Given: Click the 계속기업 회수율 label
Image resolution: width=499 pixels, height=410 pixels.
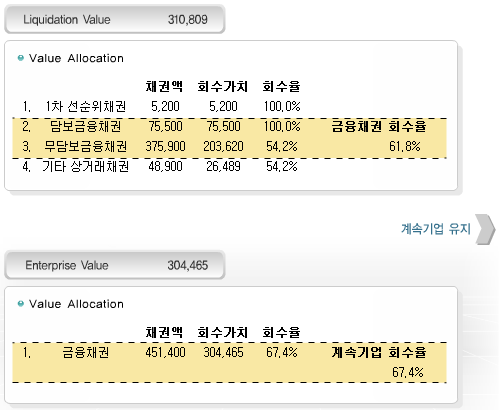Looking at the screenshot, I should 379,353.
